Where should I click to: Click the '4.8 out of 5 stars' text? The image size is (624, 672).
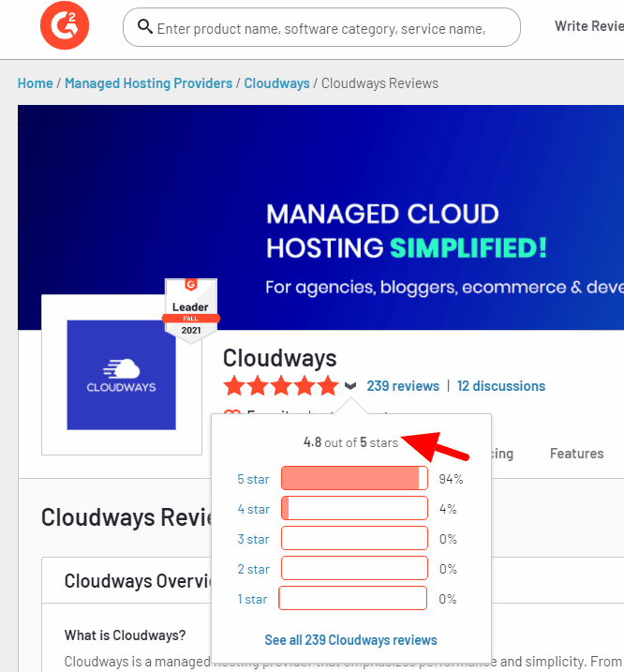click(350, 442)
